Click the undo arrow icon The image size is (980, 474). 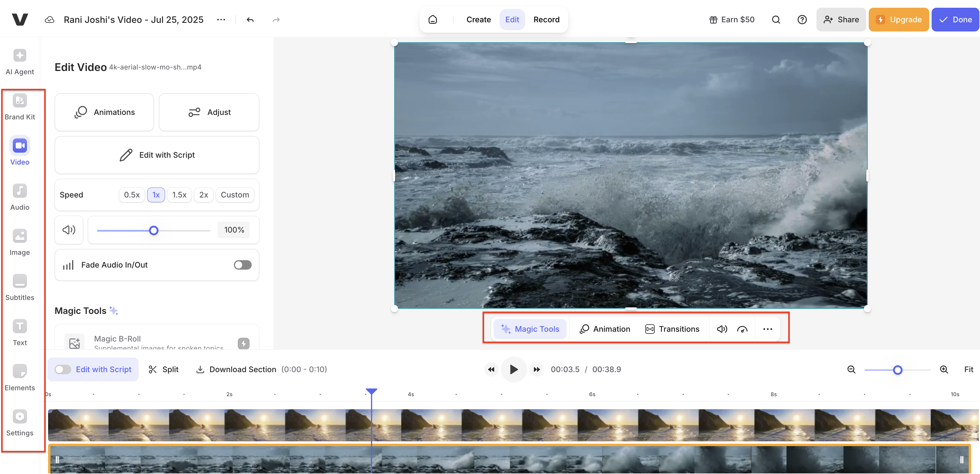250,20
